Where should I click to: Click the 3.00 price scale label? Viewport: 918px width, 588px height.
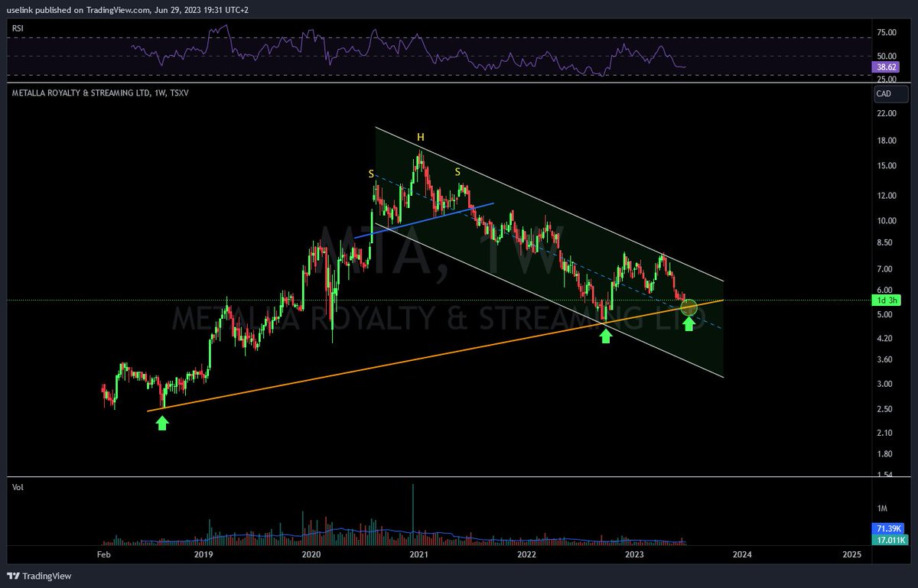tap(887, 384)
